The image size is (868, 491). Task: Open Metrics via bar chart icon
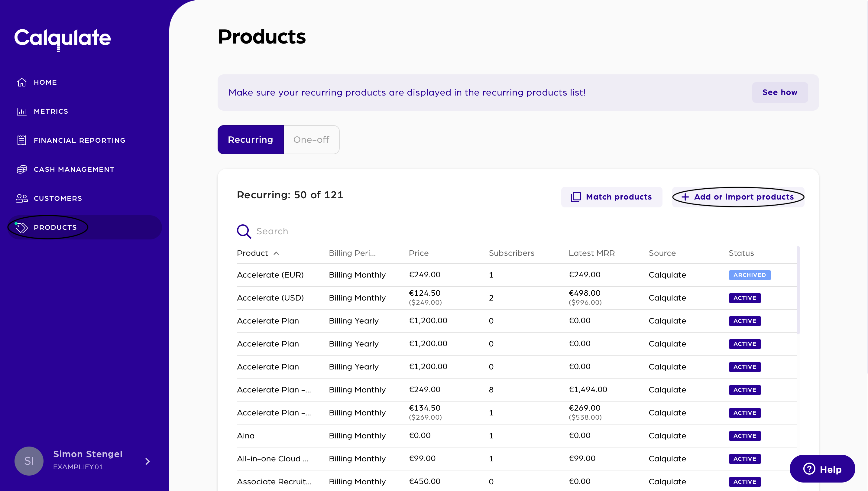[21, 111]
